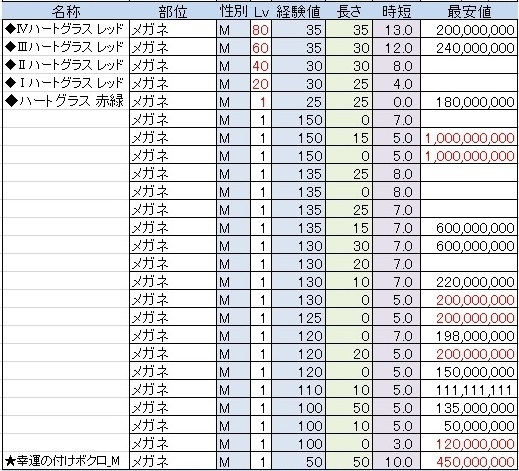Click the ◆Ⅲハートグラス レッド name cell
Image resolution: width=519 pixels, height=471 pixels.
tap(66, 47)
